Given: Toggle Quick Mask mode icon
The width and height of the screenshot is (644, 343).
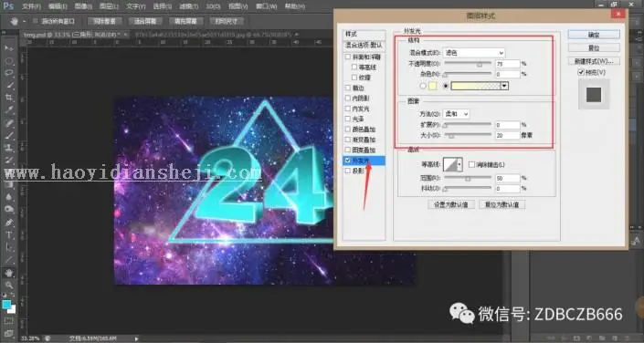Looking at the screenshot, I should [9, 321].
